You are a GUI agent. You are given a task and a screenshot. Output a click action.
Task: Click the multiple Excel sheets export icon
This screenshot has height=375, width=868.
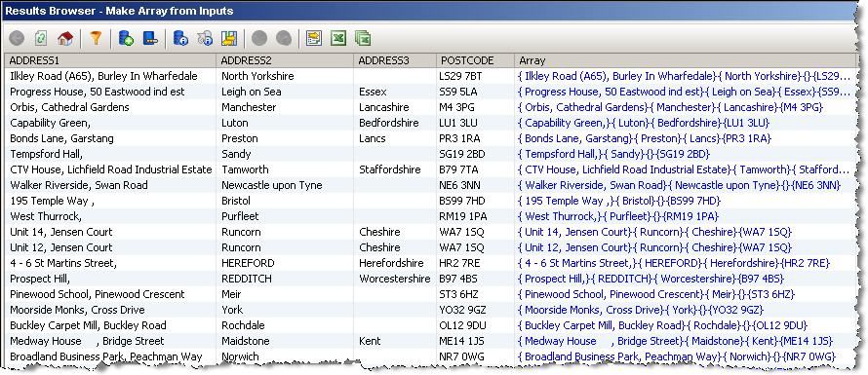[363, 38]
